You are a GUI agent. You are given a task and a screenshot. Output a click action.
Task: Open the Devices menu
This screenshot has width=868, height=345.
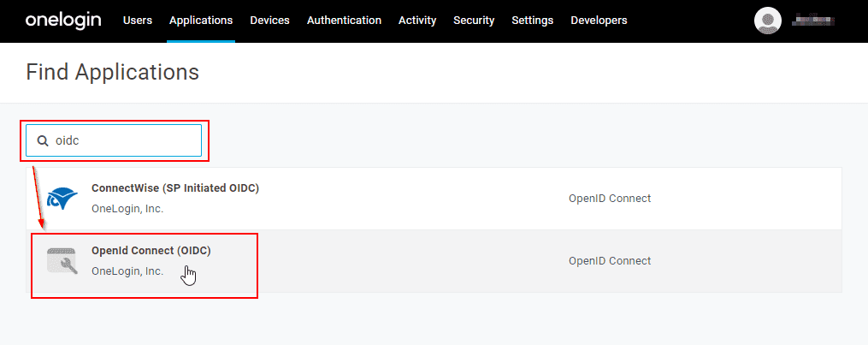269,21
